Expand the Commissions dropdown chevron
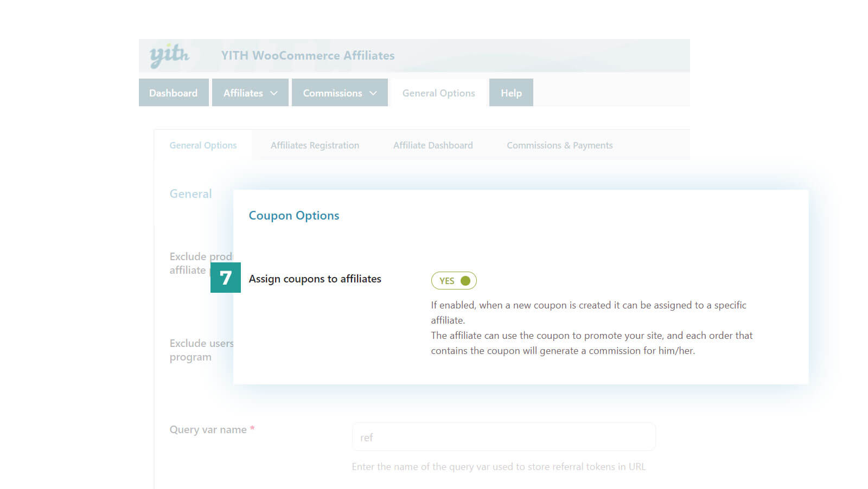This screenshot has width=868, height=489. (373, 93)
